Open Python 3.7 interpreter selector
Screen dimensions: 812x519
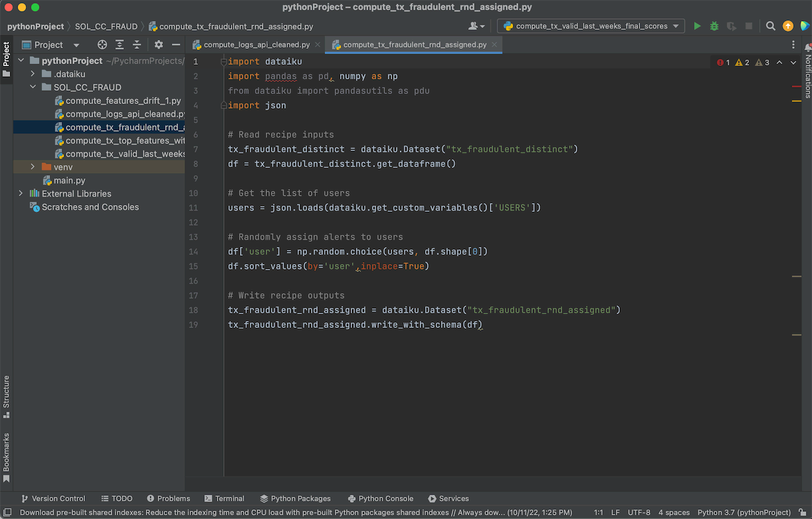click(744, 512)
